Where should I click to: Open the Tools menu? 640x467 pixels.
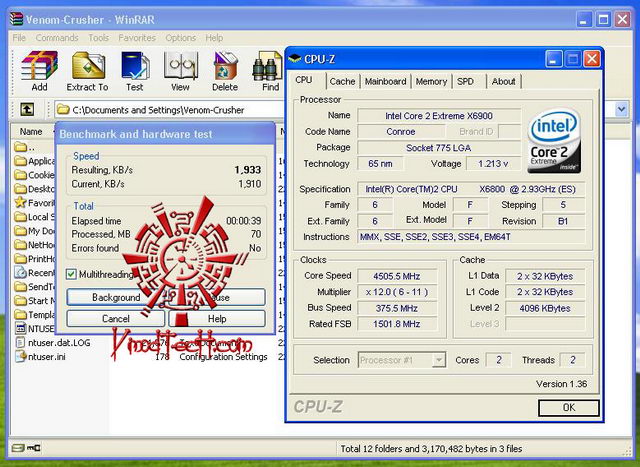click(x=99, y=38)
